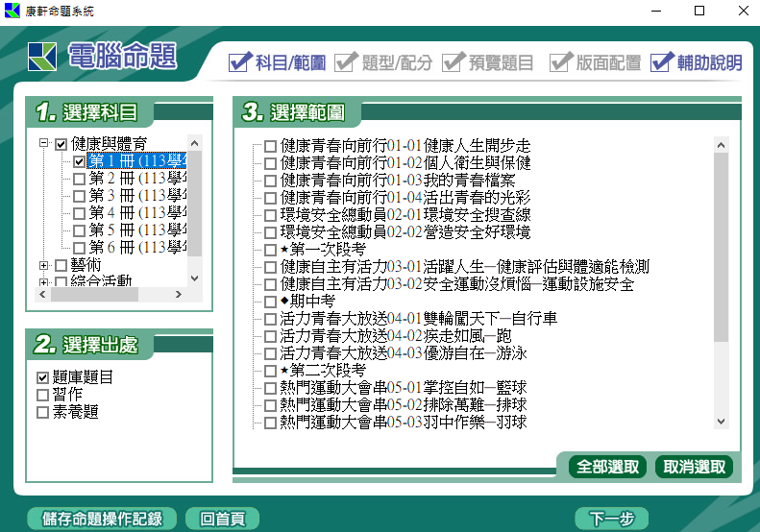The height and width of the screenshot is (532, 760).
Task: Enable the 素養題 source checkbox
Action: tap(42, 412)
